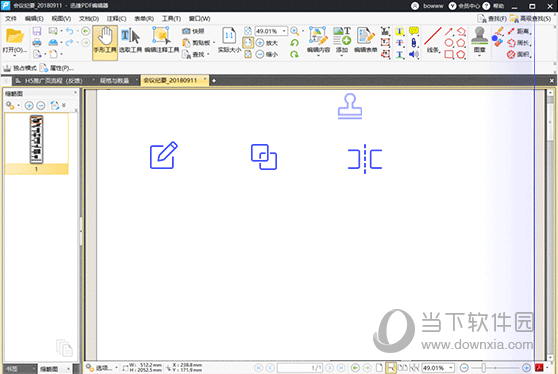Click the yellow folder 打开 icon

(x=15, y=36)
